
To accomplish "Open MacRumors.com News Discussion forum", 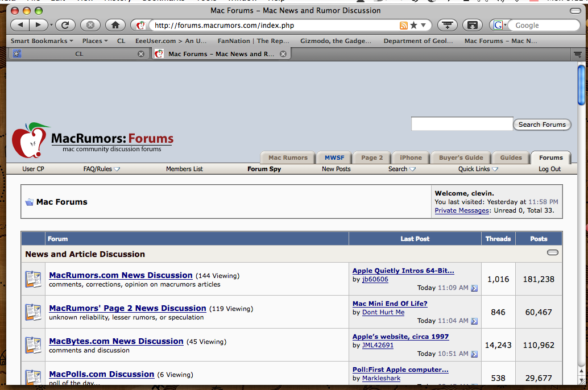I will 121,275.
